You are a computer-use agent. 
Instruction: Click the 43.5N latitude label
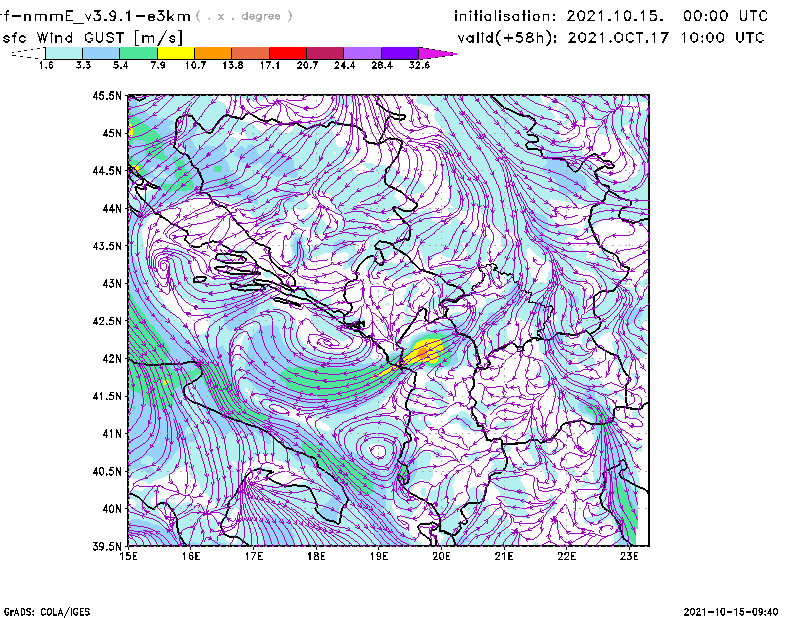[x=108, y=246]
